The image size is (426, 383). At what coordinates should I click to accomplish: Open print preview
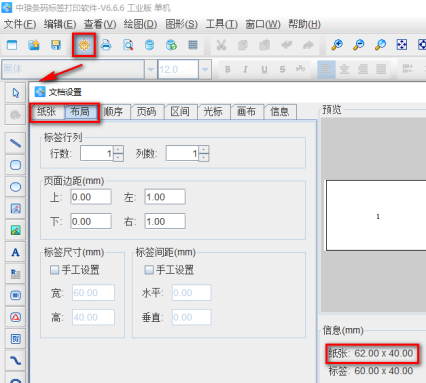tap(128, 45)
